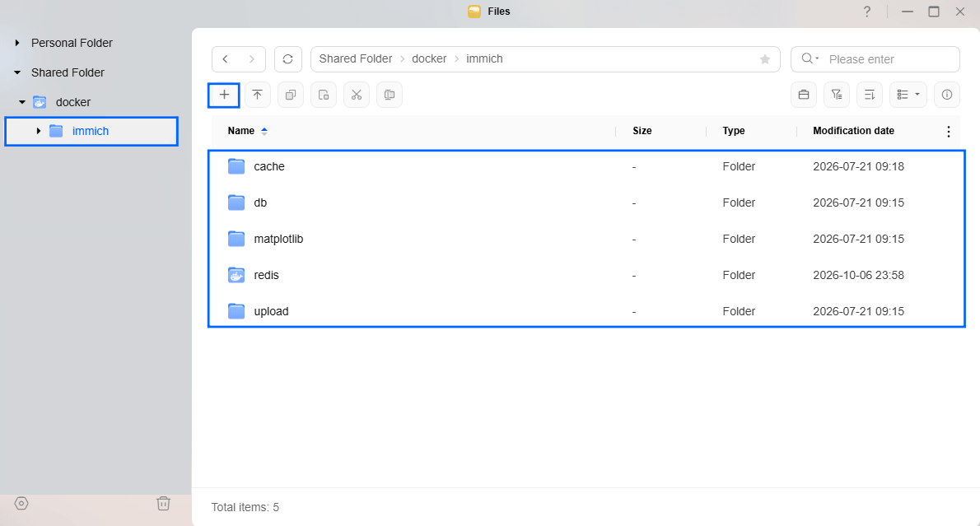Select the redis folder name
The height and width of the screenshot is (526, 980).
(x=266, y=276)
